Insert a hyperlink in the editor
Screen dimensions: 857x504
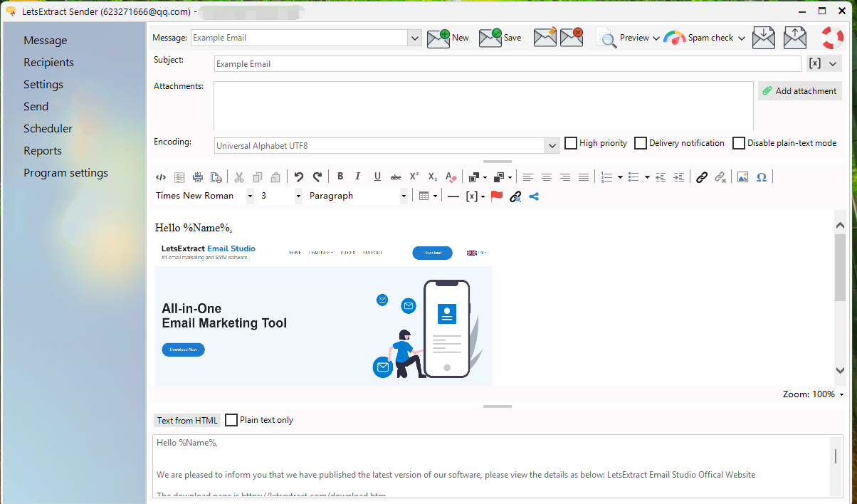click(702, 177)
